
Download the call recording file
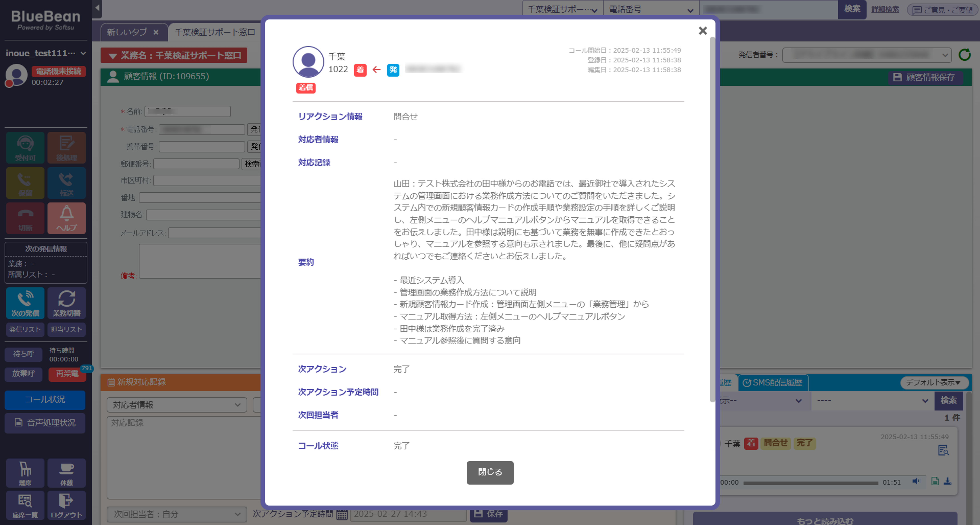click(948, 481)
